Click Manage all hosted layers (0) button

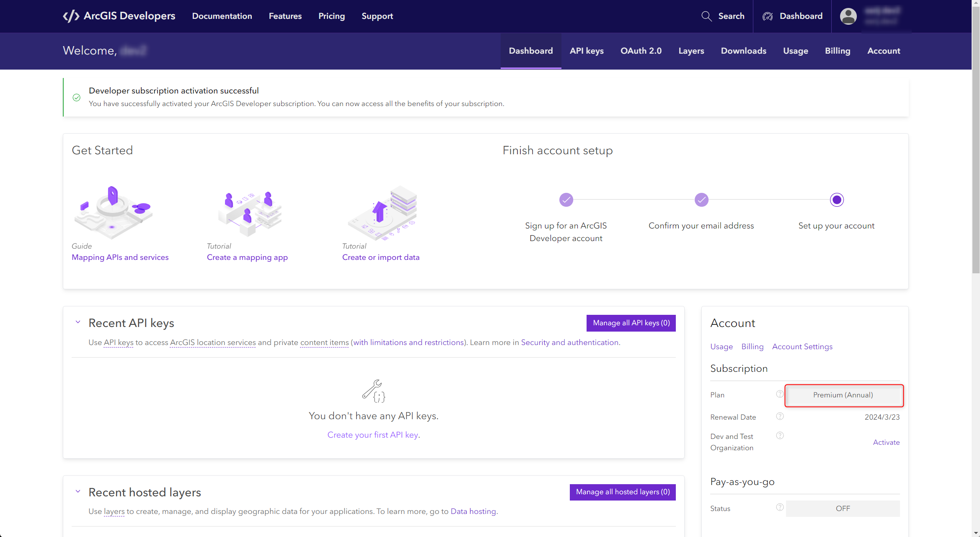point(623,492)
